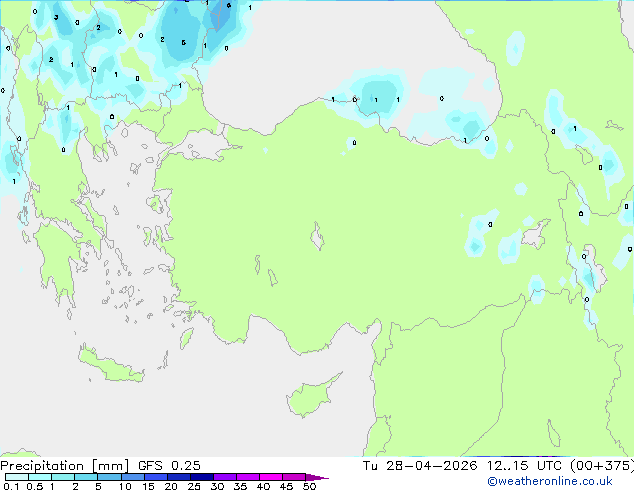Select the 35–40 mm legend swatch
Image resolution: width=634 pixels, height=490 pixels.
pos(247,477)
